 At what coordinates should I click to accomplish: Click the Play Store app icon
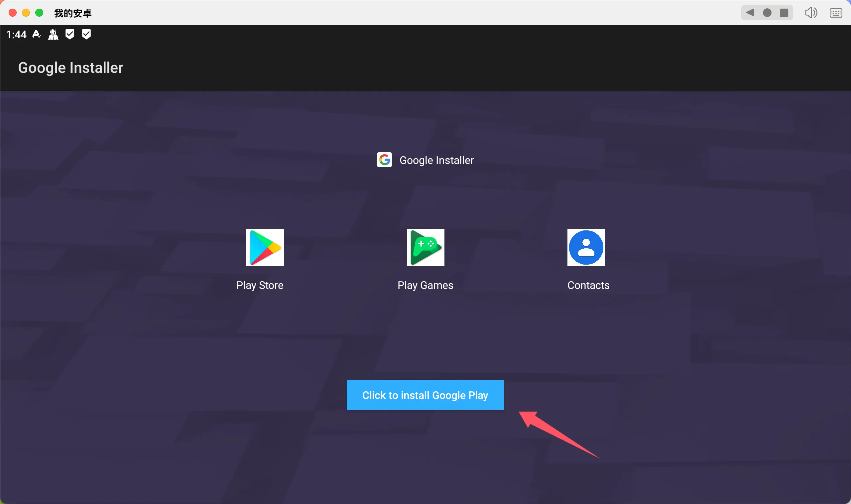tap(265, 247)
